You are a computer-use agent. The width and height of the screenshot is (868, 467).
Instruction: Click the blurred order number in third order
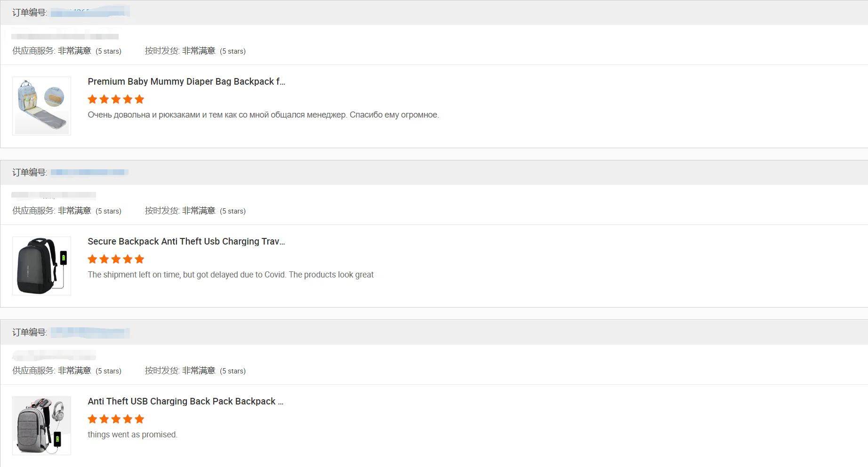click(90, 332)
